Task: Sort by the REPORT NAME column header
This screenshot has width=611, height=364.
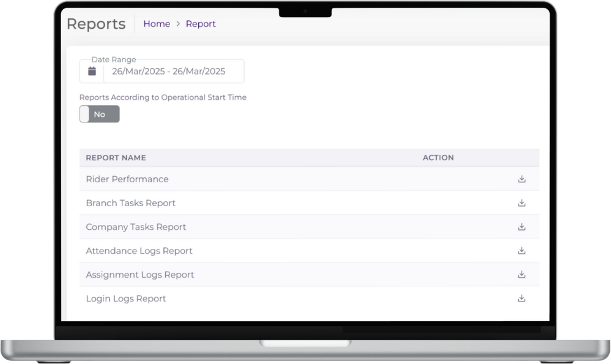Action: [116, 158]
